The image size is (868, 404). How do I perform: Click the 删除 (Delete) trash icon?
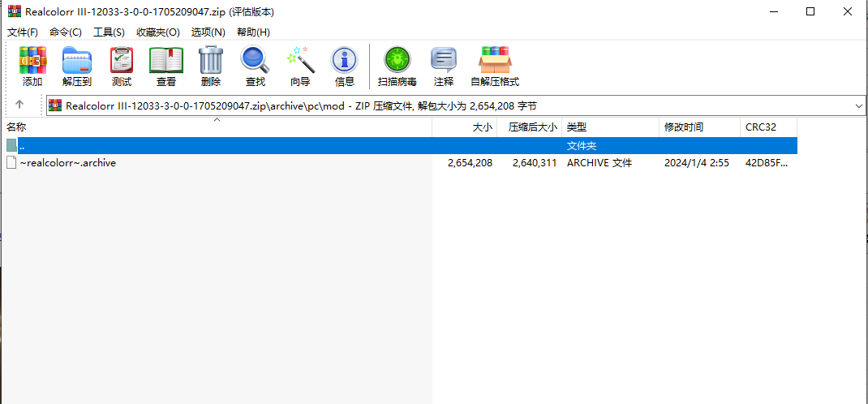pos(211,60)
